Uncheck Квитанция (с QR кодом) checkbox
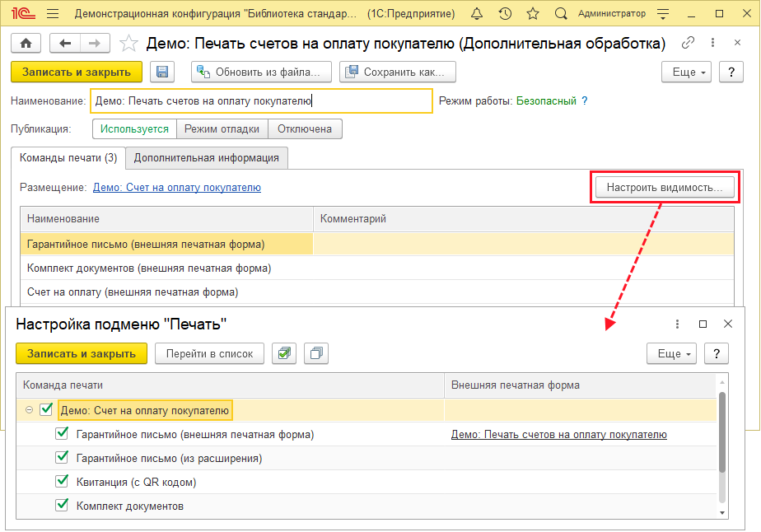 (x=62, y=482)
